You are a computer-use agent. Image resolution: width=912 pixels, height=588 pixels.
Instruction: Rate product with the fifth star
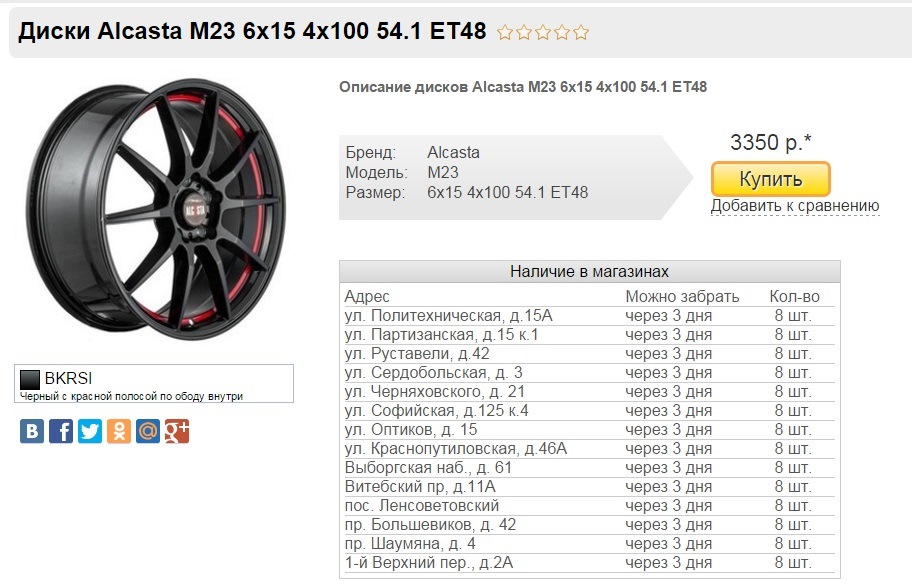point(581,33)
